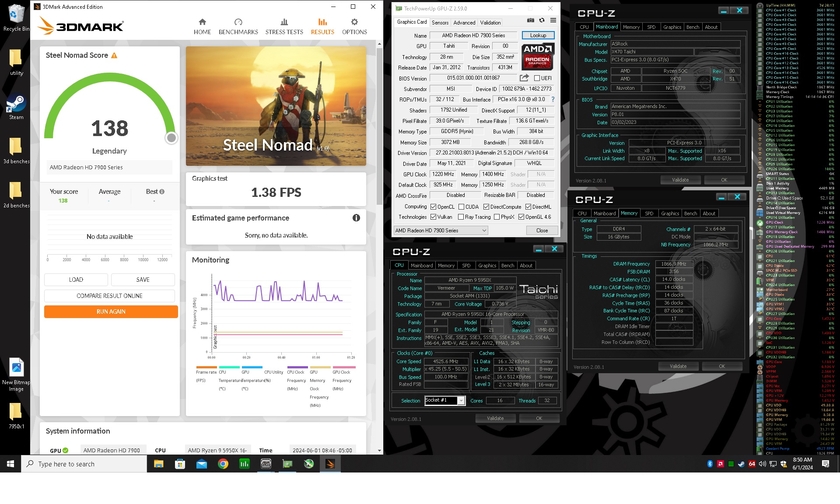The image size is (840, 504).
Task: Click the Bus Interface question mark
Action: [553, 99]
